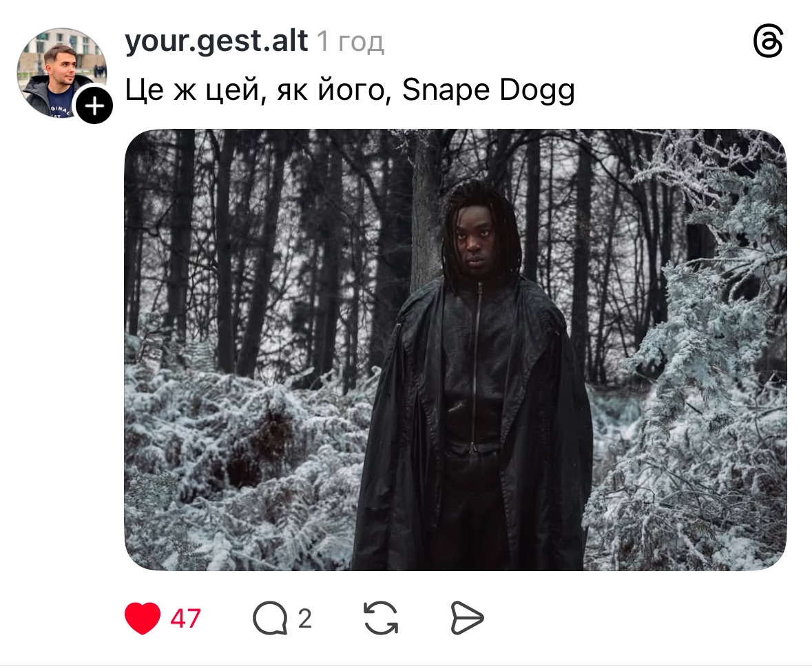This screenshot has width=812, height=671.
Task: Visit the your.gest.alt username link
Action: coord(216,41)
